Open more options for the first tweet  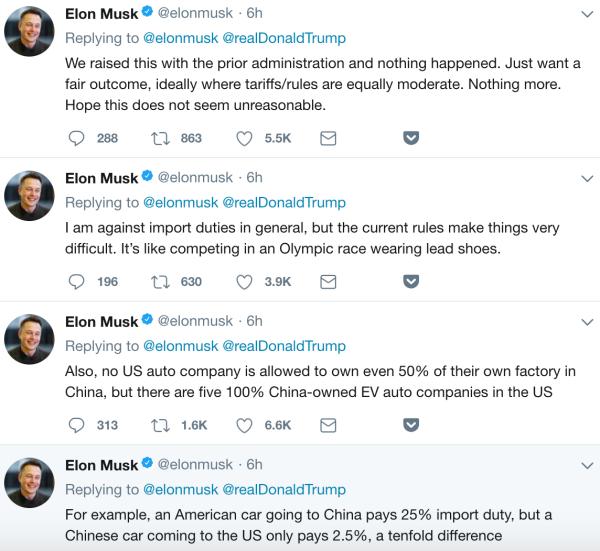(587, 14)
